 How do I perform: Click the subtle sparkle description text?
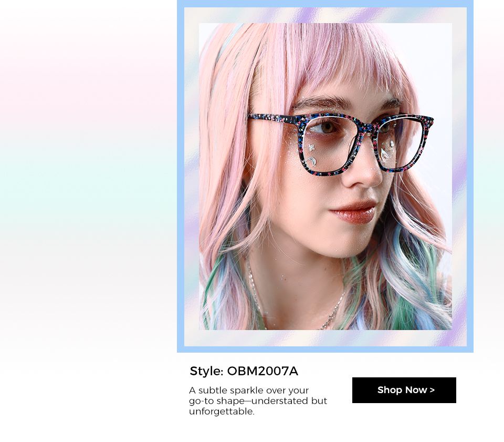click(258, 400)
